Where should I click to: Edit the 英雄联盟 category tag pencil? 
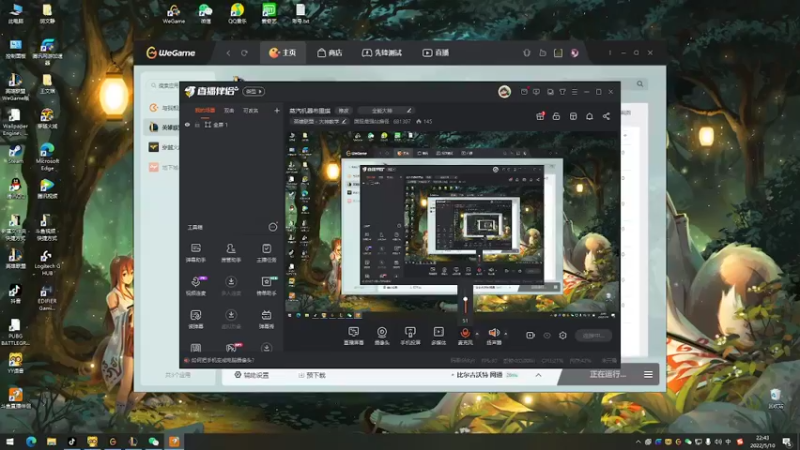344,121
